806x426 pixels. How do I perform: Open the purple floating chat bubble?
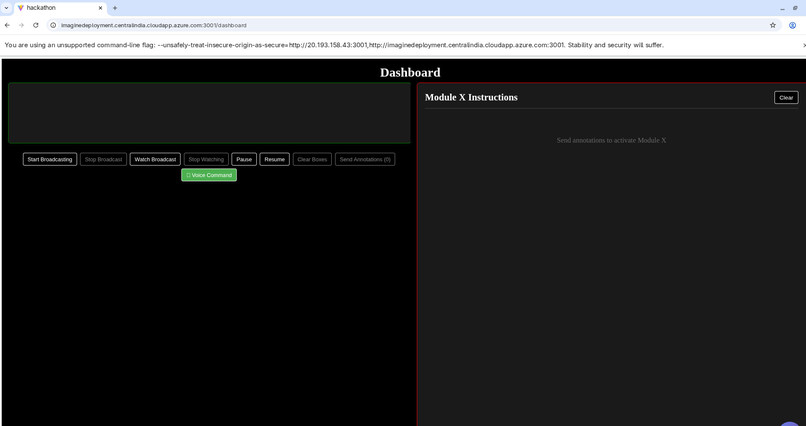tap(792, 424)
